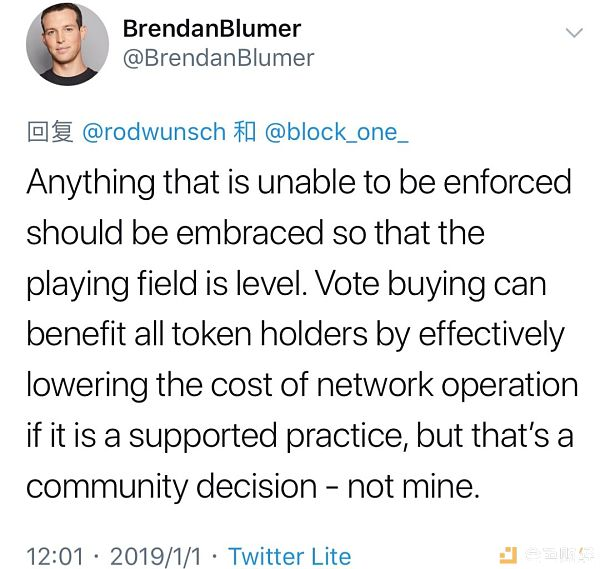
Task: Visit the @block_one_ mention
Action: click(336, 132)
